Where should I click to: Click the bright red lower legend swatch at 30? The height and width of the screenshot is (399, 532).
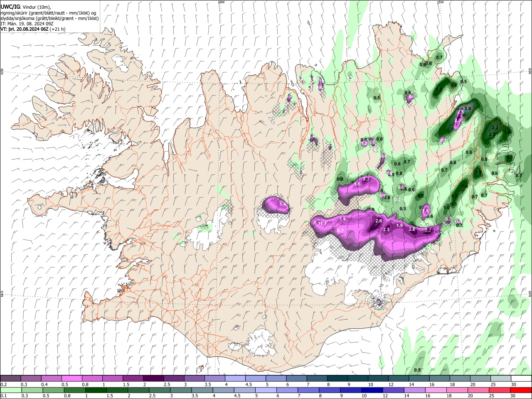(521, 390)
